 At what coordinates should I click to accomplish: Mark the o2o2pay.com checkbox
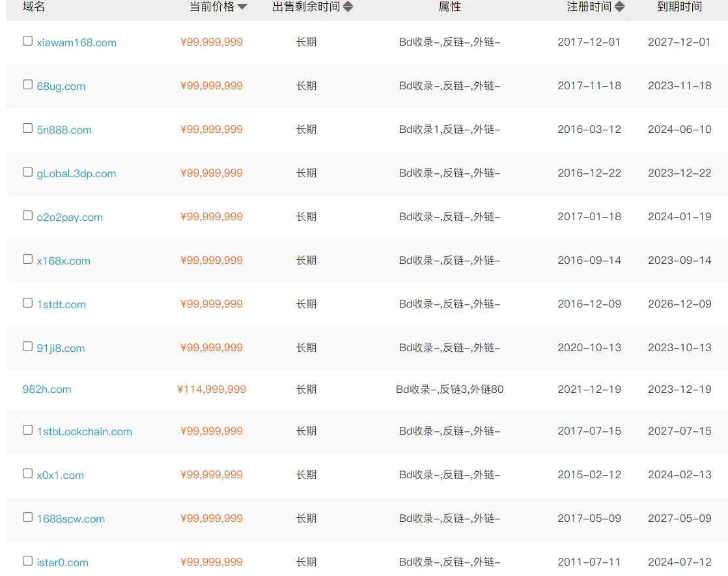point(27,216)
